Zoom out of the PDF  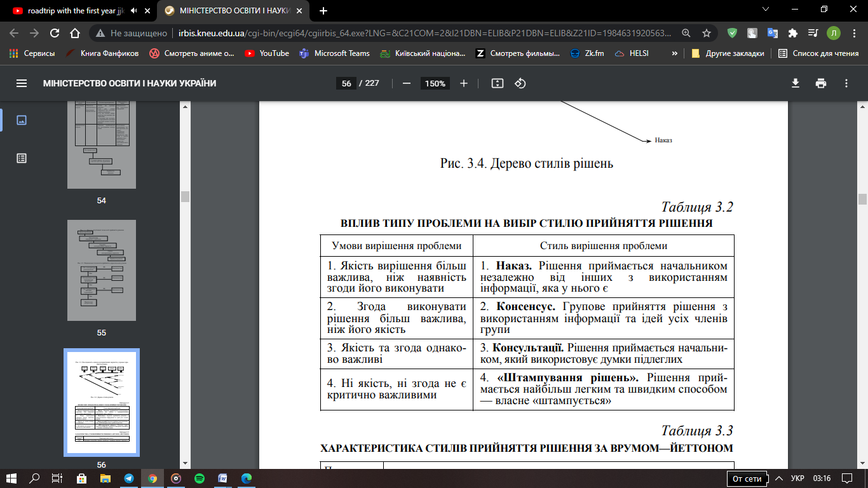click(x=407, y=83)
